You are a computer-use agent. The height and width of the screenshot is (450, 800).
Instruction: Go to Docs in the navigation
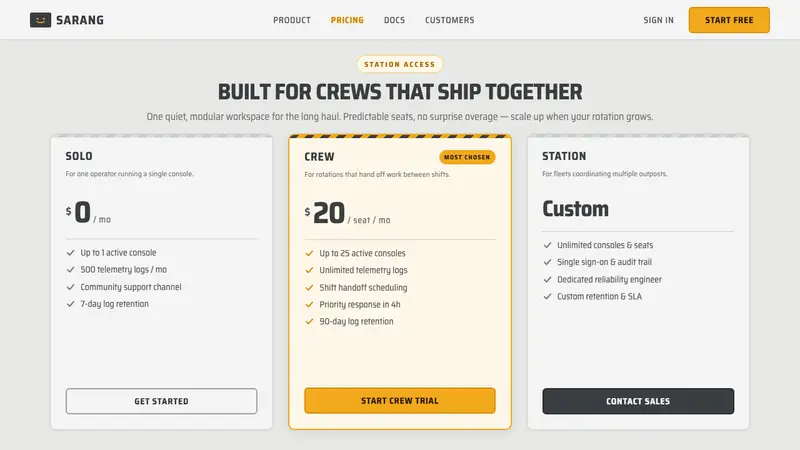[x=394, y=20]
